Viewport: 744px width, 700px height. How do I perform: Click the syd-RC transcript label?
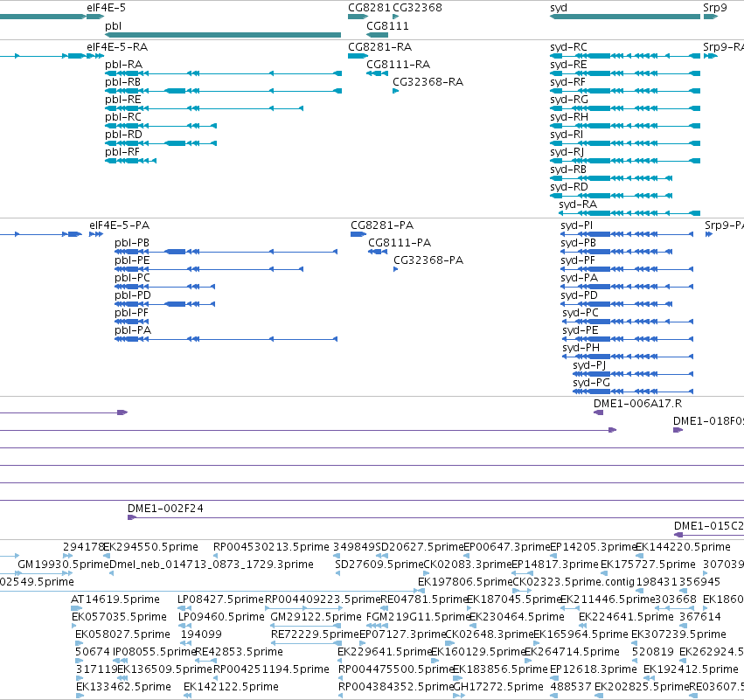tap(568, 46)
